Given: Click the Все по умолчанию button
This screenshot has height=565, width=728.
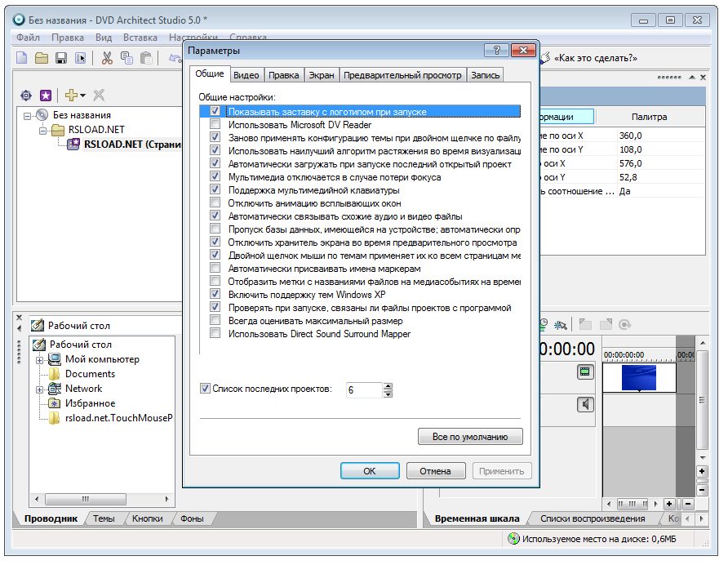Looking at the screenshot, I should coord(470,436).
